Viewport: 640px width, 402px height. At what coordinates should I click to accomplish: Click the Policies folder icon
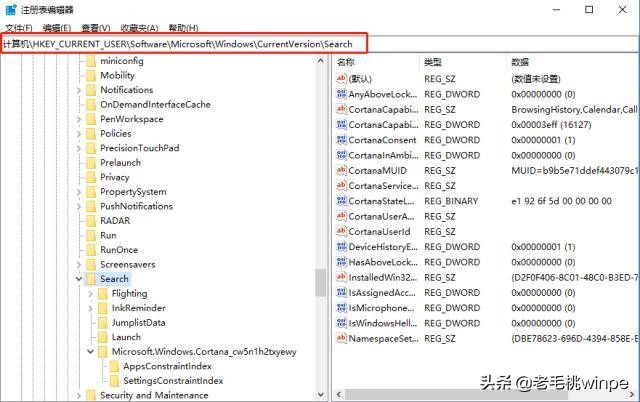click(x=91, y=134)
